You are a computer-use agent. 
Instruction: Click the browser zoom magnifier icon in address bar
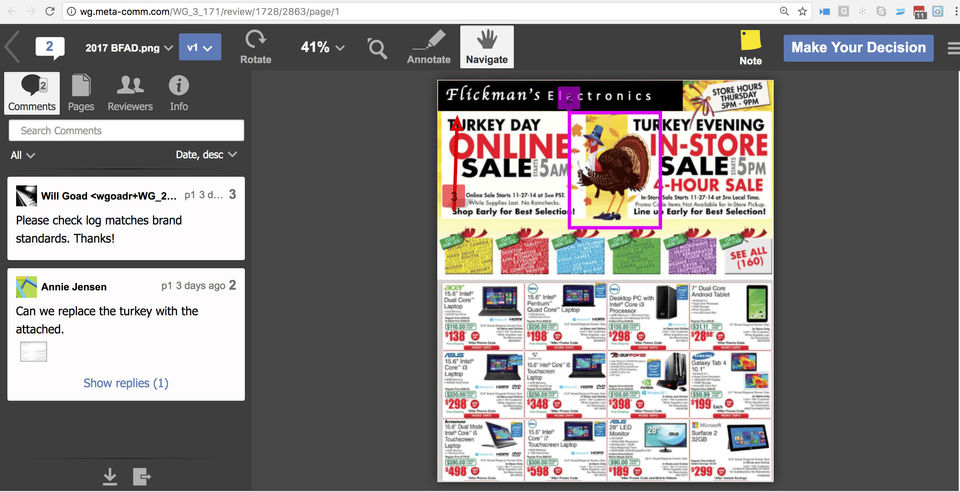click(784, 11)
